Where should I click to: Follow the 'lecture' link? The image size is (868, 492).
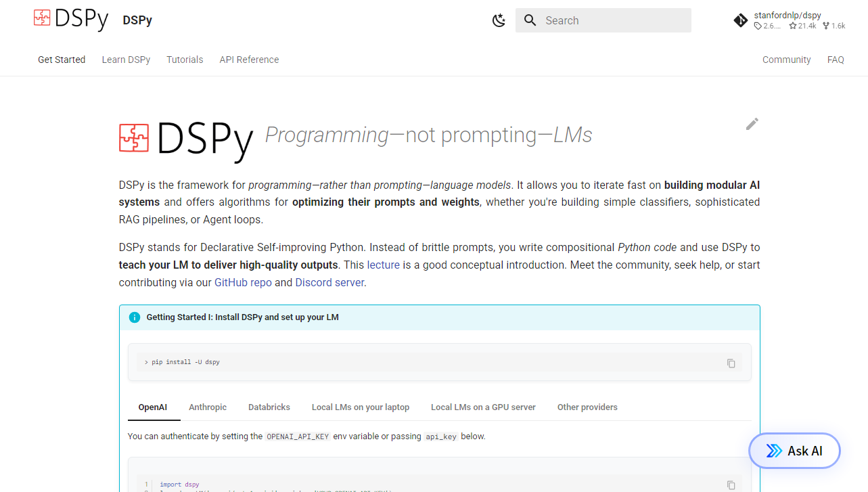tap(384, 265)
